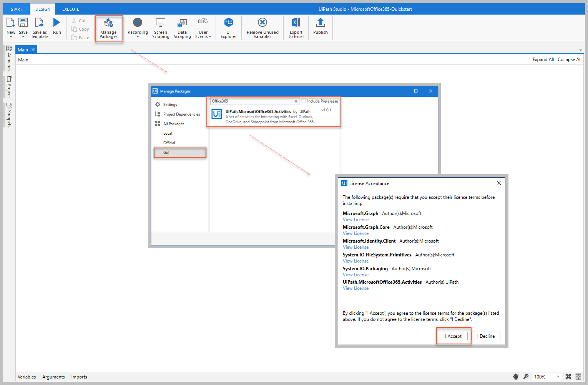Open the Project side panel
This screenshot has height=385, width=588.
click(x=9, y=87)
